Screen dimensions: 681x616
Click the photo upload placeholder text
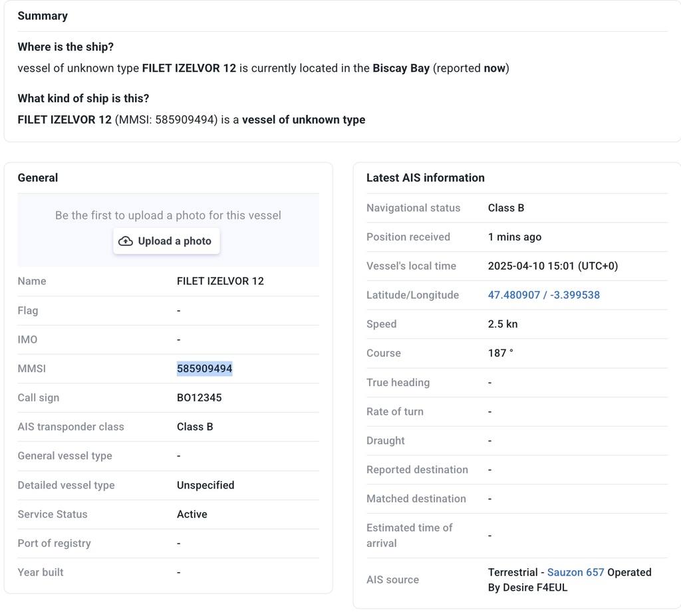[168, 215]
